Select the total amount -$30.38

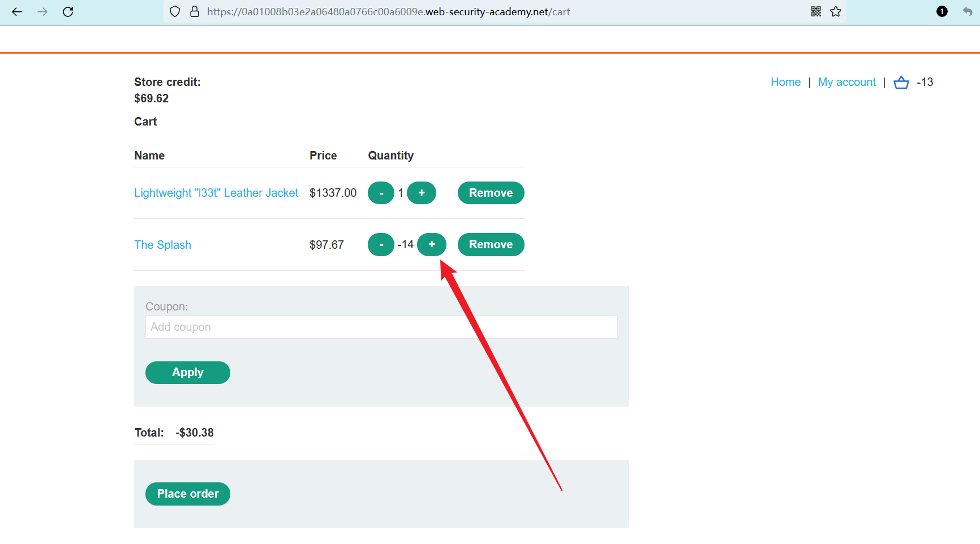click(x=195, y=433)
